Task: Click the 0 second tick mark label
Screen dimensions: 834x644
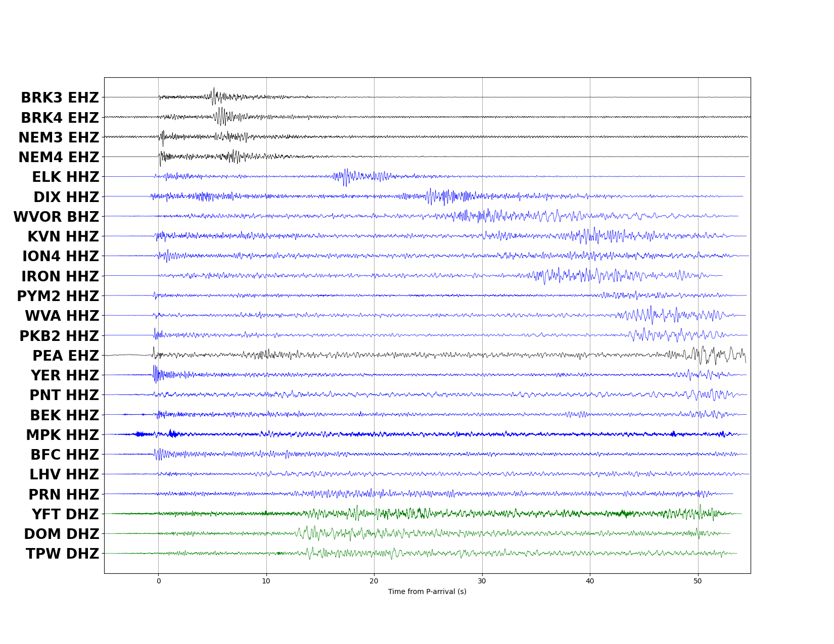Action: (158, 582)
